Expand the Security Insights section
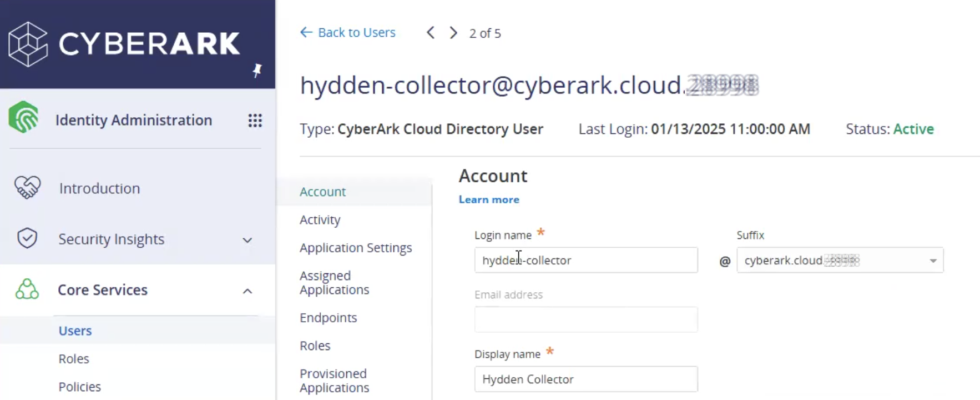This screenshot has width=980, height=400. [247, 240]
